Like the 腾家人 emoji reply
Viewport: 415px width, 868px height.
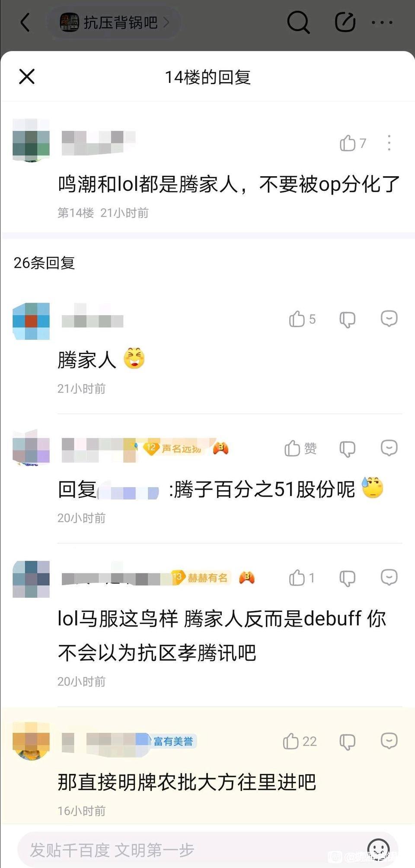pyautogui.click(x=302, y=319)
